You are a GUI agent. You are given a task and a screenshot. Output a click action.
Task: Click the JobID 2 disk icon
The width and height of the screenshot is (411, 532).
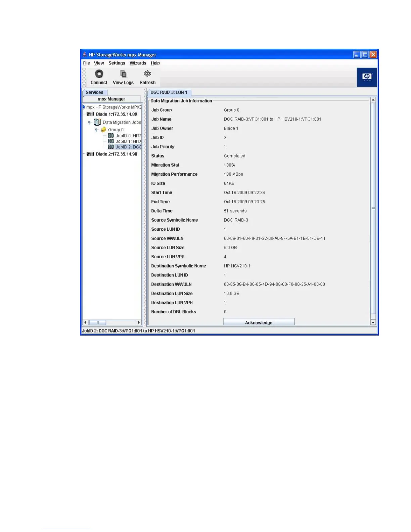pyautogui.click(x=111, y=147)
